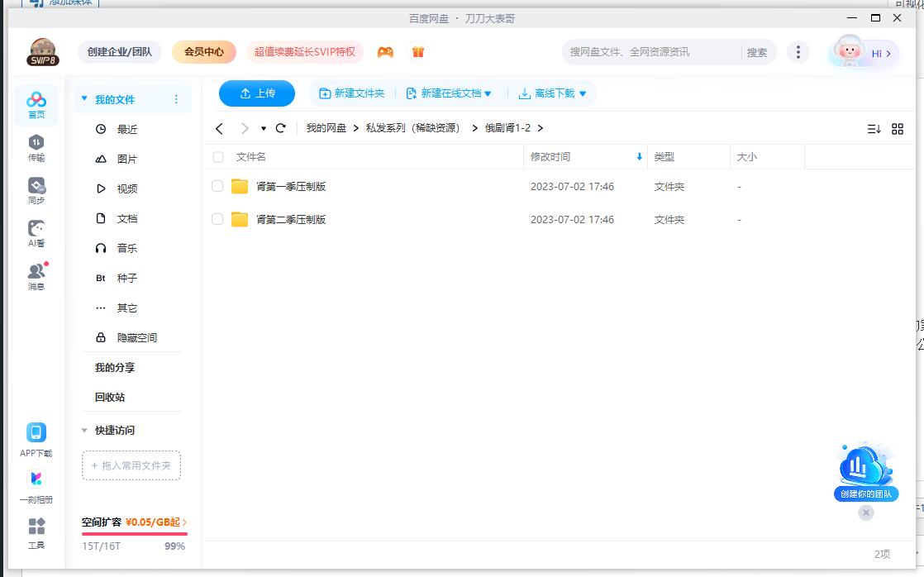Viewport: 924px width, 577px height.
Task: Open the game controller promotion icon
Action: tap(384, 51)
